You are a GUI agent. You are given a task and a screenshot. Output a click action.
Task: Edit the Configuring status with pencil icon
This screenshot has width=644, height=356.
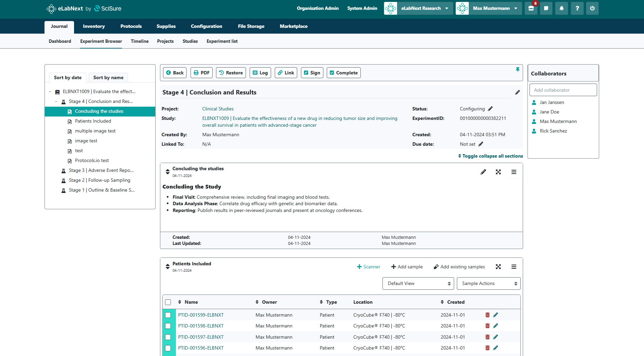(x=490, y=109)
